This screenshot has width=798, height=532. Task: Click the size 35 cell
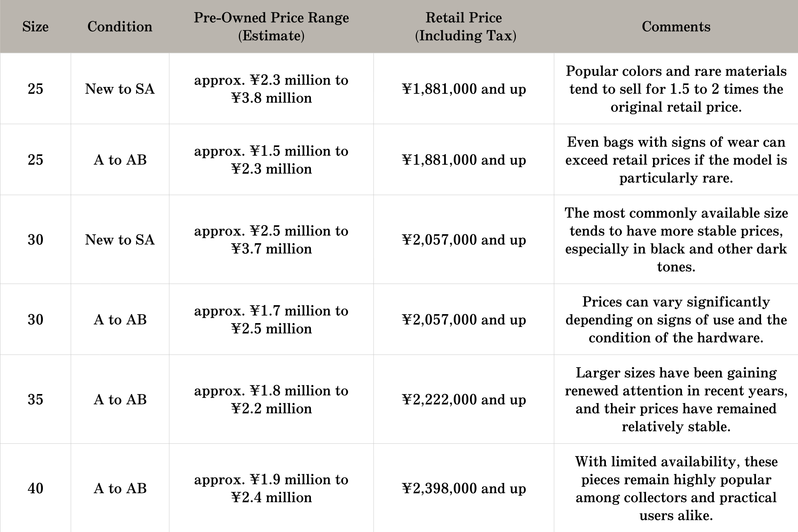[x=35, y=399]
